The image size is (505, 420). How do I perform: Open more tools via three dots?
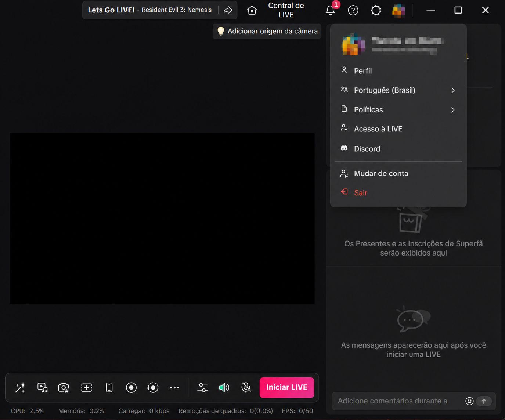pos(174,387)
